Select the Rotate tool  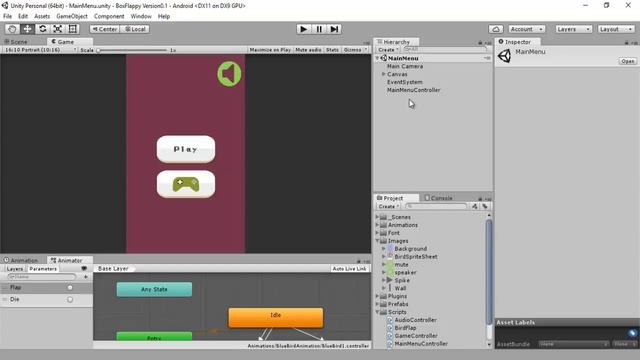(x=42, y=29)
